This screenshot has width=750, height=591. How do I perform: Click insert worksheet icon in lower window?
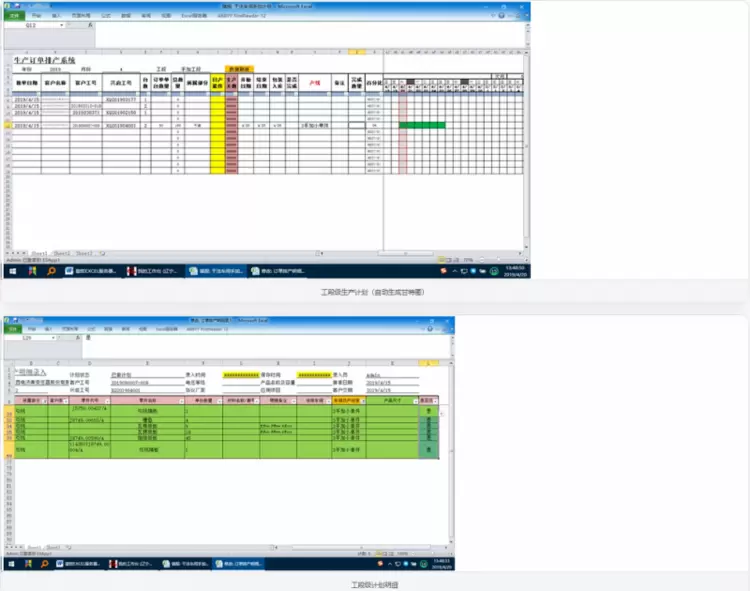68,547
